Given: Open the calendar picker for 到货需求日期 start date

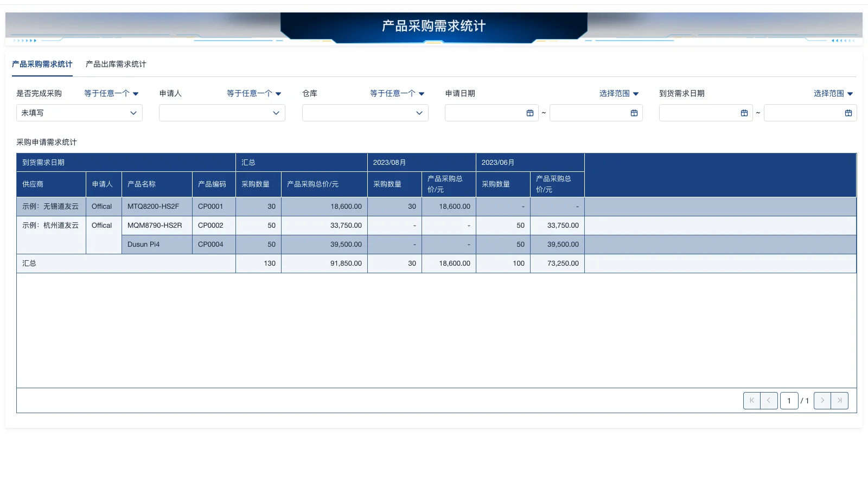Looking at the screenshot, I should pos(744,113).
